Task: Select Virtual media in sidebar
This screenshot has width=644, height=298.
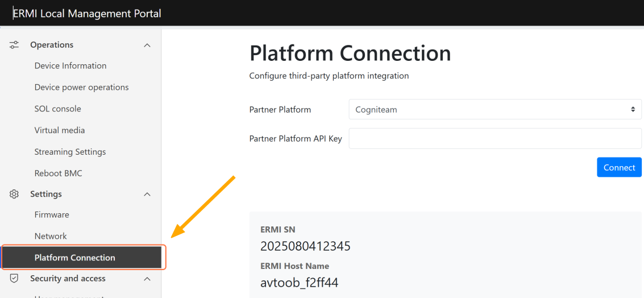Action: point(60,130)
